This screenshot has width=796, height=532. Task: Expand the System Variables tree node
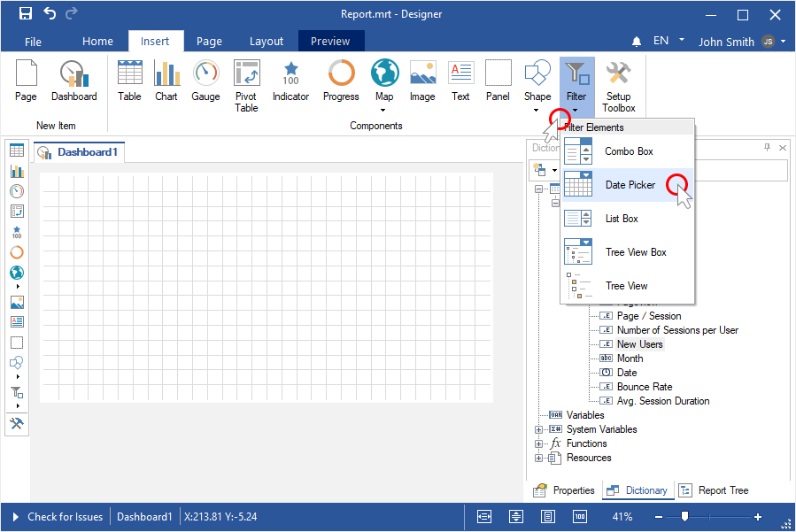(538, 429)
